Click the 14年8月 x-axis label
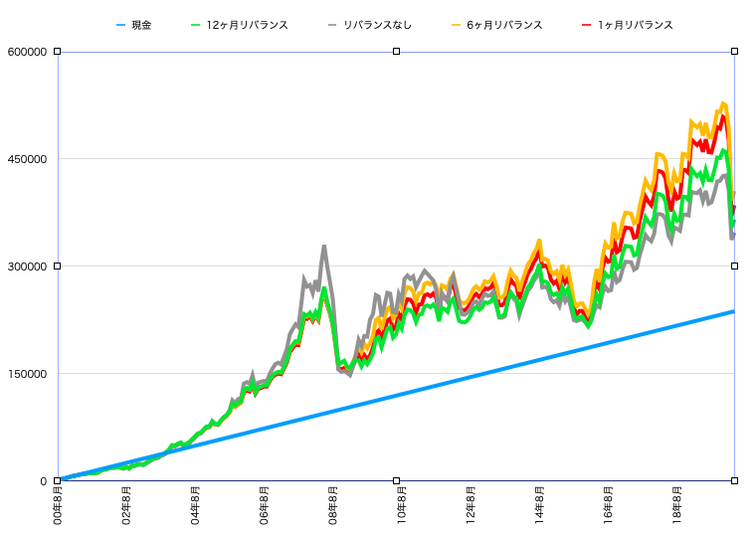This screenshot has height=538, width=756. pos(540,506)
